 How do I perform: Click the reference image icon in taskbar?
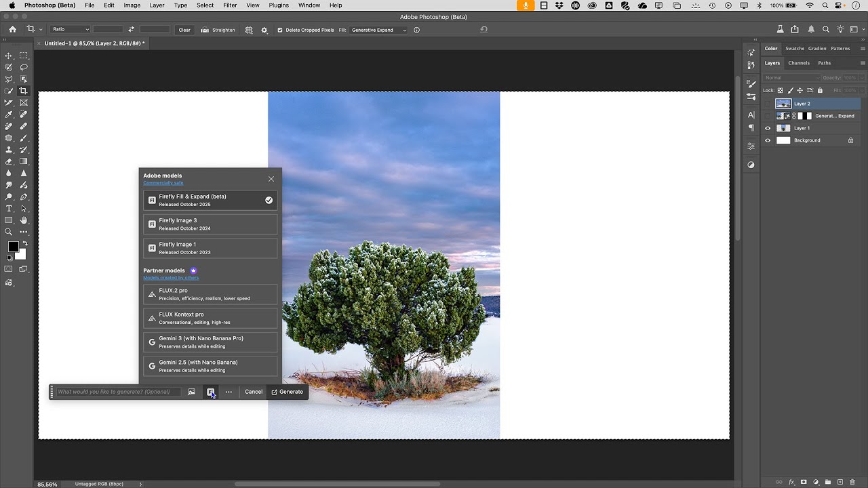point(191,392)
